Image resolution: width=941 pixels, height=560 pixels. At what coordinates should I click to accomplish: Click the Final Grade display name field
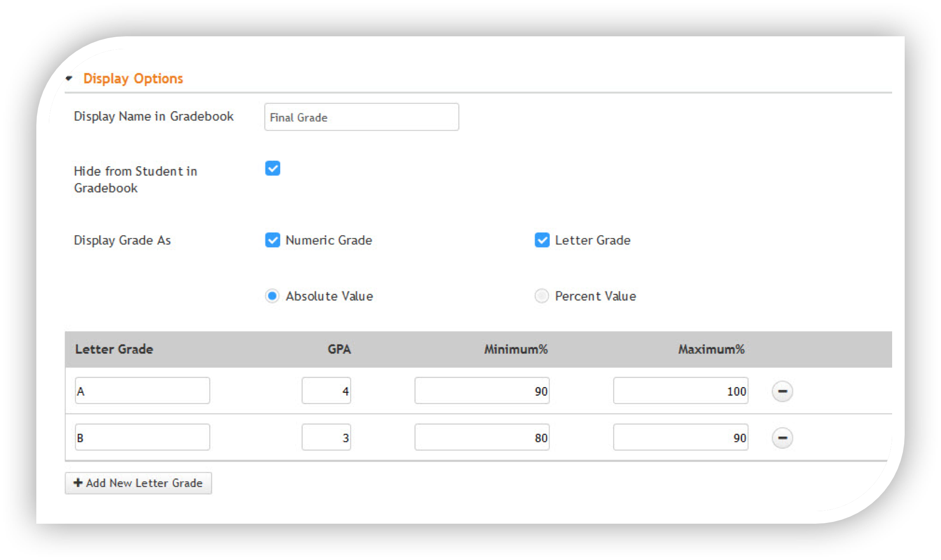click(x=361, y=117)
